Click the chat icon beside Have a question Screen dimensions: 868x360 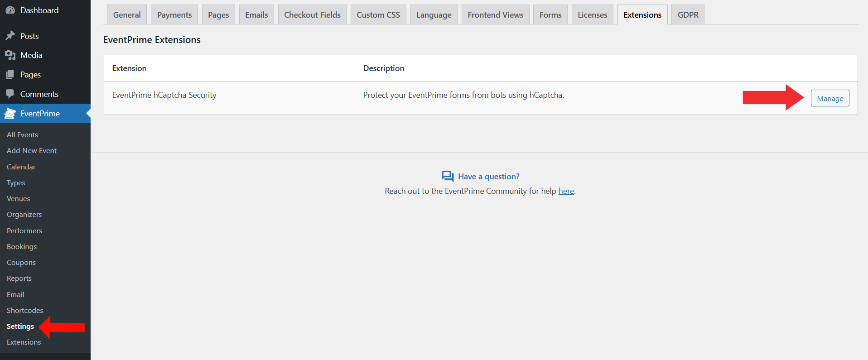448,176
